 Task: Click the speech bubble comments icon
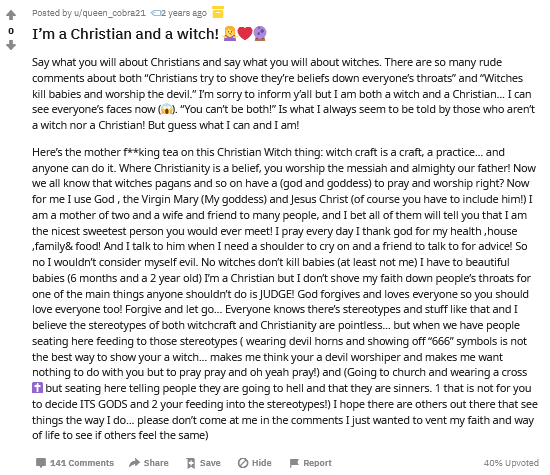coord(41,463)
